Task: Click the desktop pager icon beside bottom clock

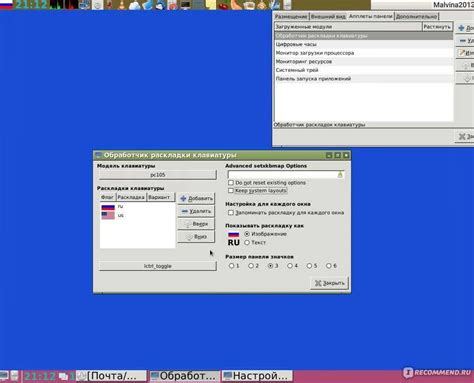Action: tap(63, 376)
